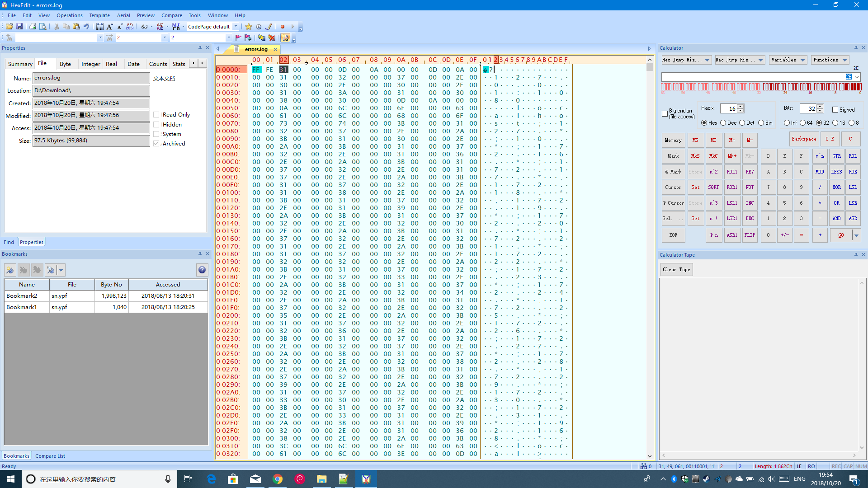Select the Print Preview icon
This screenshot has width=868, height=488.
pyautogui.click(x=43, y=27)
